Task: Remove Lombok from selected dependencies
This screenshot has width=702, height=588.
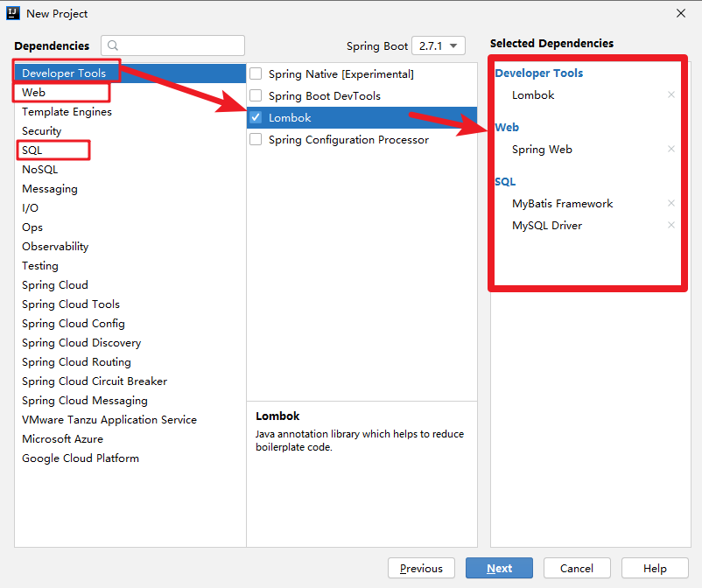Action: click(671, 94)
